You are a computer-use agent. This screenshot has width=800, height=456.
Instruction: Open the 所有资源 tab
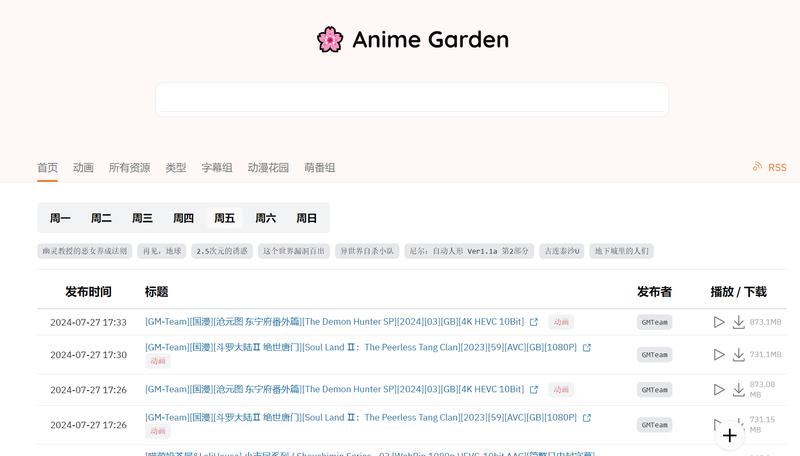[x=130, y=167]
